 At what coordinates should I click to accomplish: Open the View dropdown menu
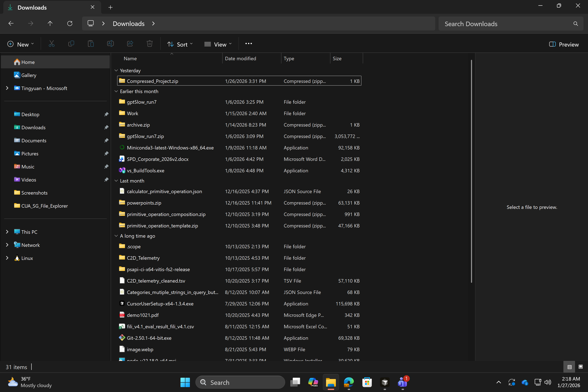[x=218, y=44]
